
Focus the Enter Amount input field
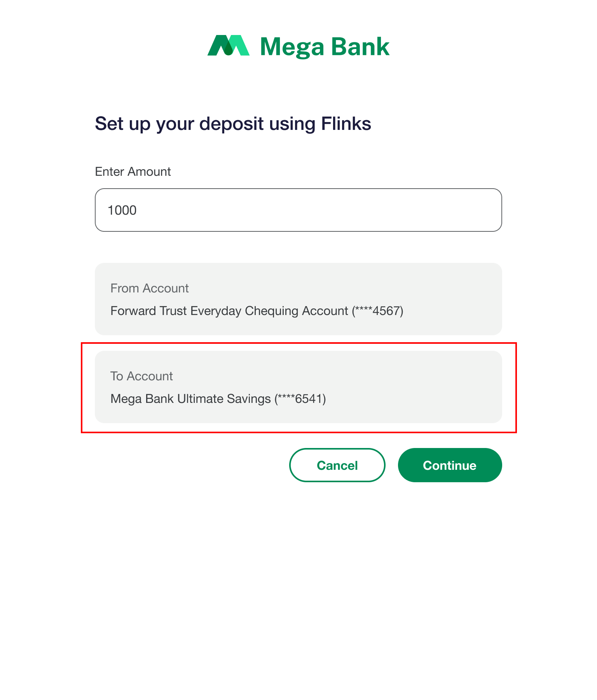[298, 210]
